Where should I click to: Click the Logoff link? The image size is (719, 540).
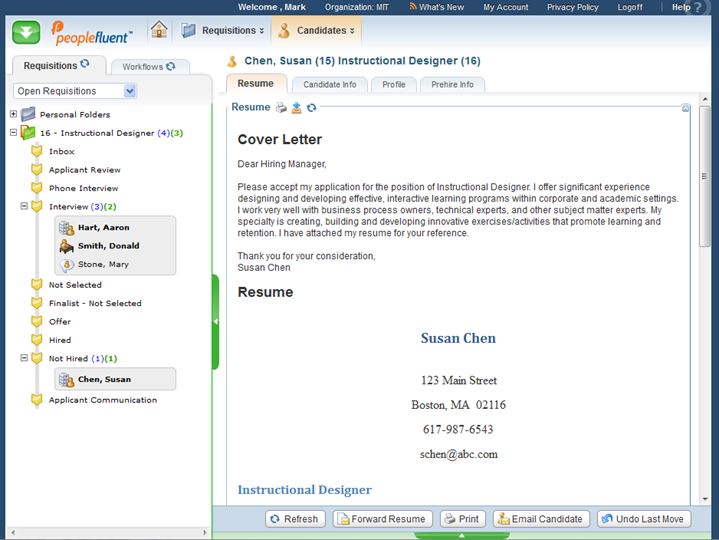point(630,7)
